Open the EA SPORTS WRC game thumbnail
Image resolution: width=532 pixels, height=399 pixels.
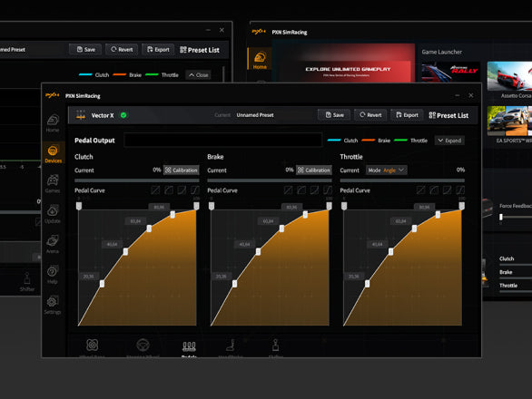(509, 121)
